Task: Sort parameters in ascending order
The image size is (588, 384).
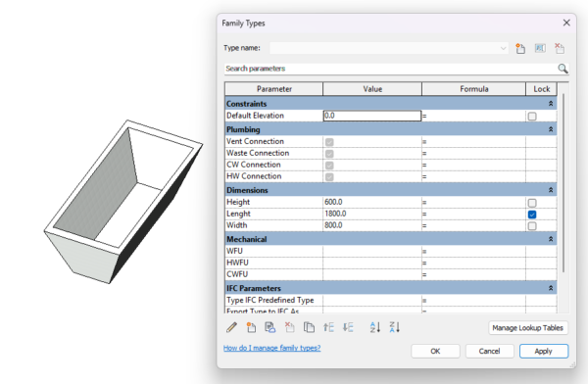Action: (x=375, y=327)
